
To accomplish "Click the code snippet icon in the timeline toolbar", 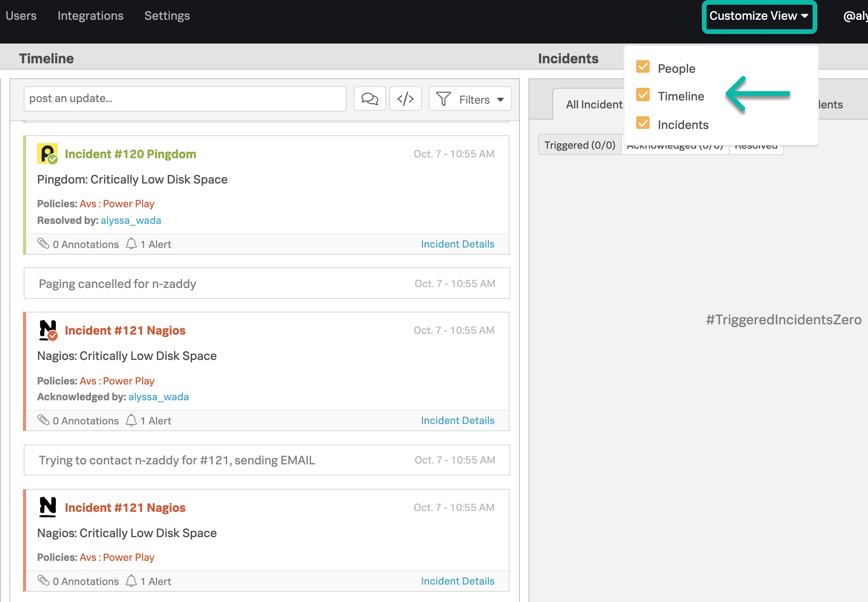I will (405, 98).
